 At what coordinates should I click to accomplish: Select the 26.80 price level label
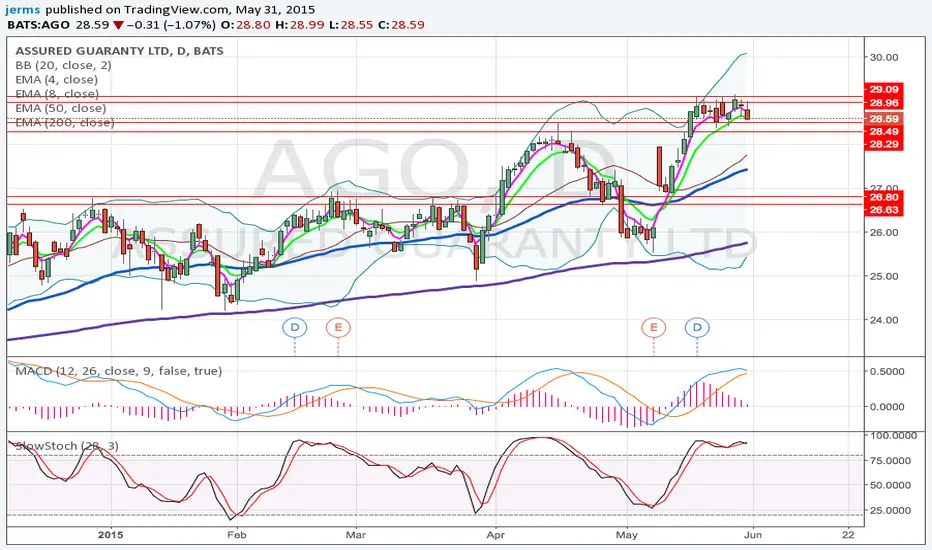884,197
